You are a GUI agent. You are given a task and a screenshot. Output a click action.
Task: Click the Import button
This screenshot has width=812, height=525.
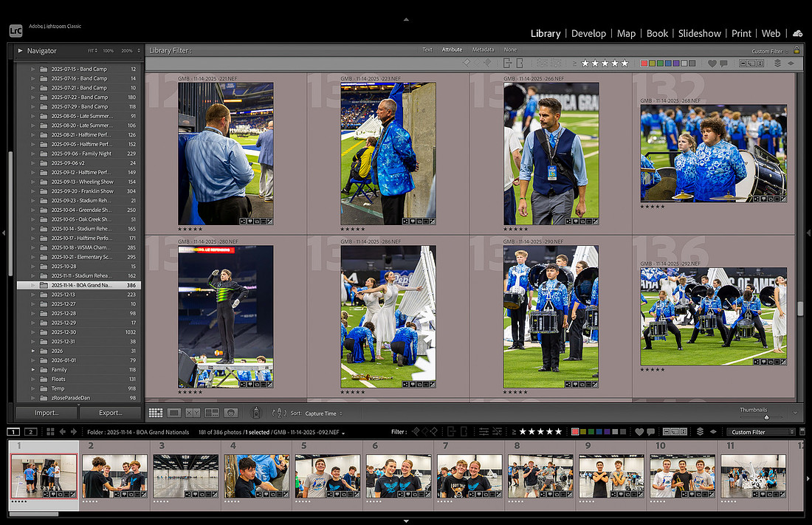click(x=47, y=413)
